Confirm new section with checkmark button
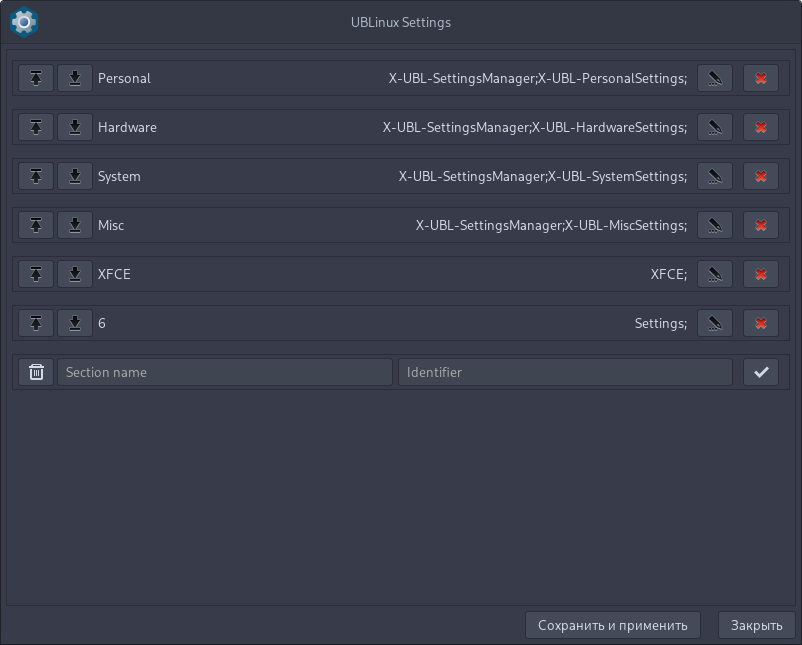The height and width of the screenshot is (645, 802). coord(761,372)
